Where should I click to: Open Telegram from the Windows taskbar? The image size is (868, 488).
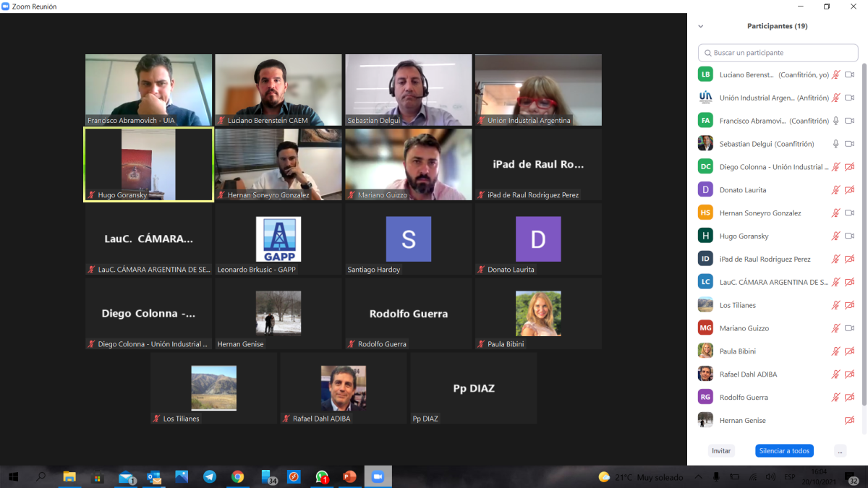(210, 476)
